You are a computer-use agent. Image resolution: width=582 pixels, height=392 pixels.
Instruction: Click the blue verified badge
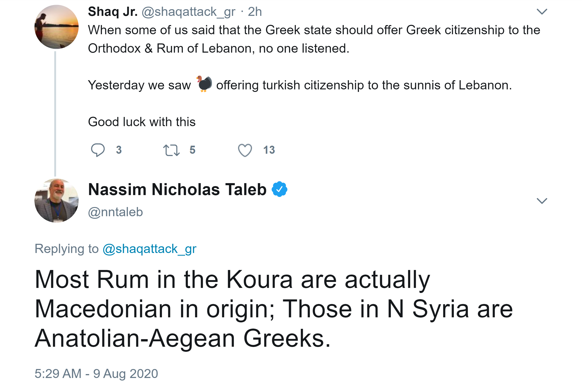coord(279,189)
